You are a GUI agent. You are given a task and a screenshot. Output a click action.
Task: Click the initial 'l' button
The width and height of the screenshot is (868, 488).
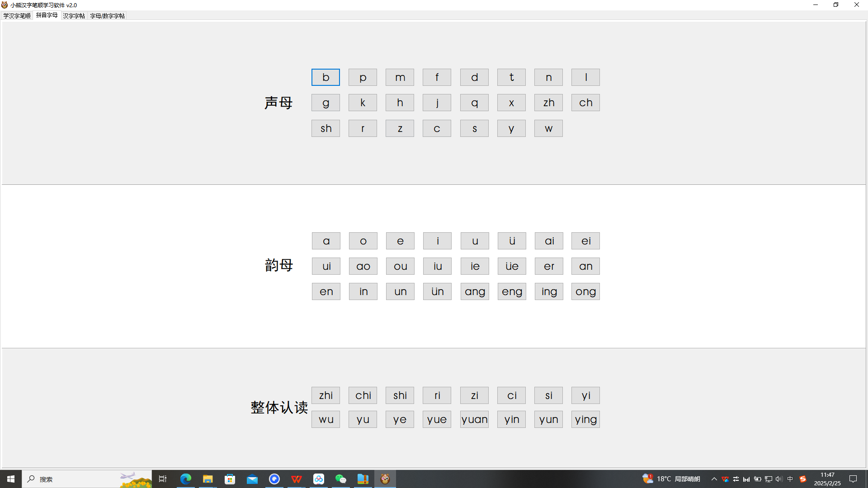585,77
